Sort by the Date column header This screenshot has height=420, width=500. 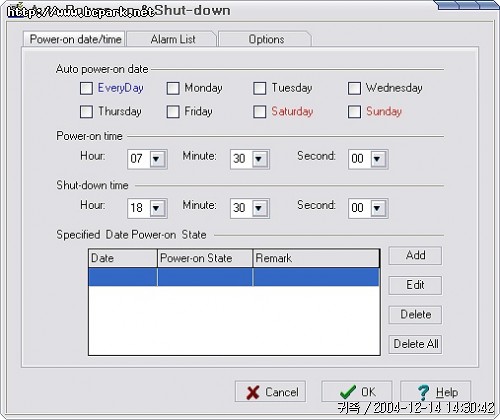(123, 258)
